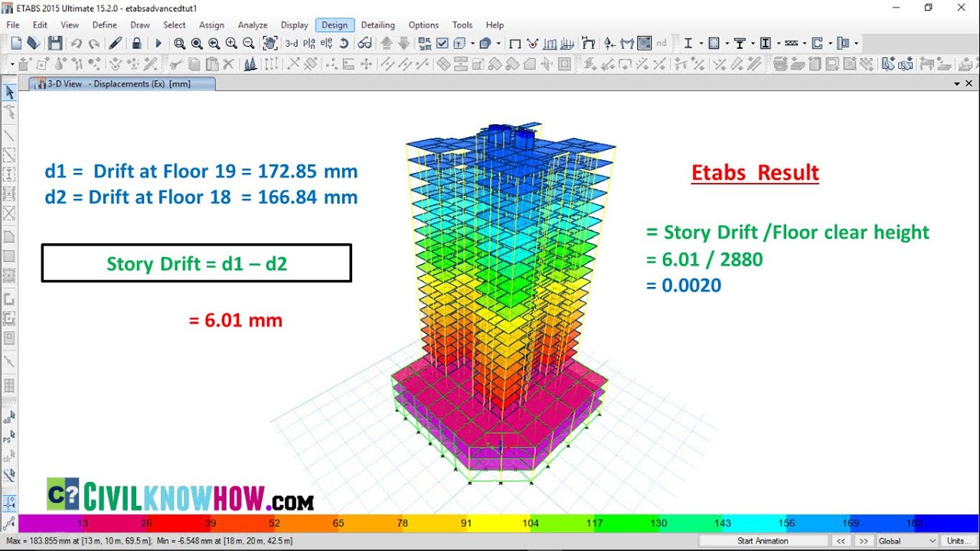Click the previous step << button

[841, 541]
